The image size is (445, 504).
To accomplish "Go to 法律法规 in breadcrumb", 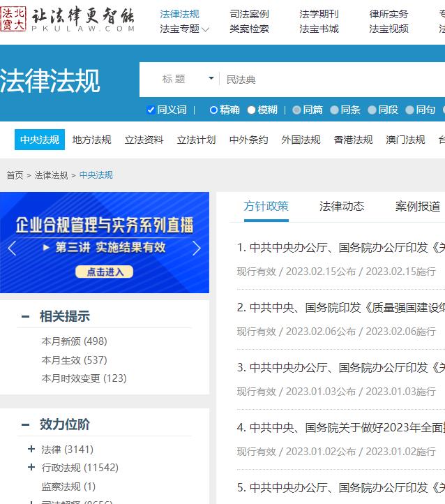I will (x=51, y=175).
